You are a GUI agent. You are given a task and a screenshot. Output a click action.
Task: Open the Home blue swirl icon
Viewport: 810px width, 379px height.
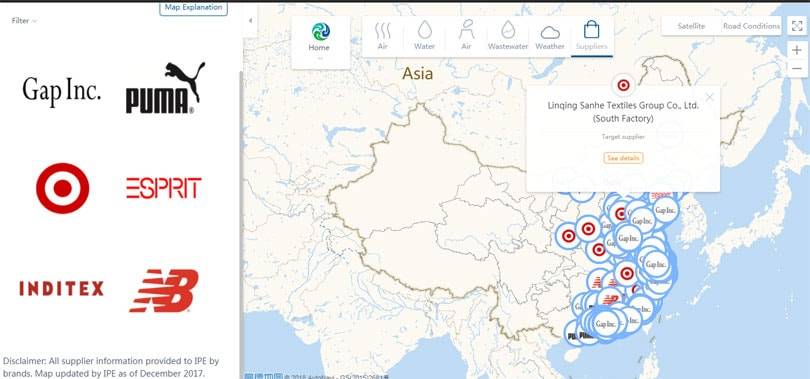[x=320, y=31]
